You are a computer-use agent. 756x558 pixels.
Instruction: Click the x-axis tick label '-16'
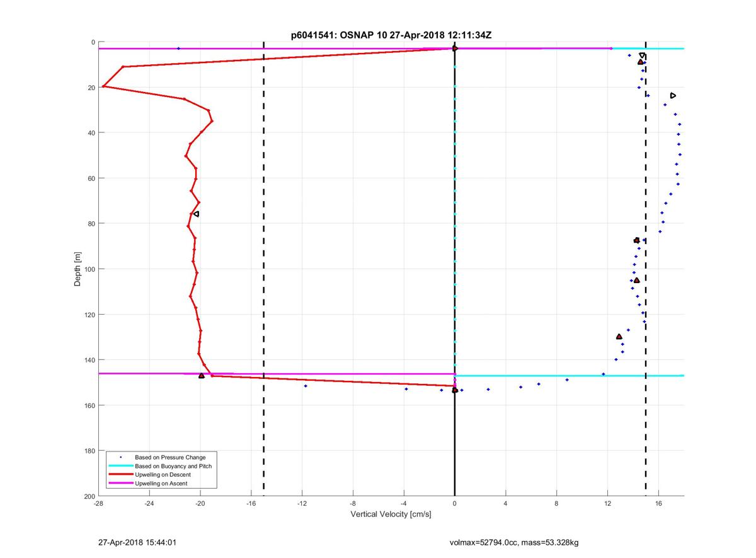click(251, 504)
